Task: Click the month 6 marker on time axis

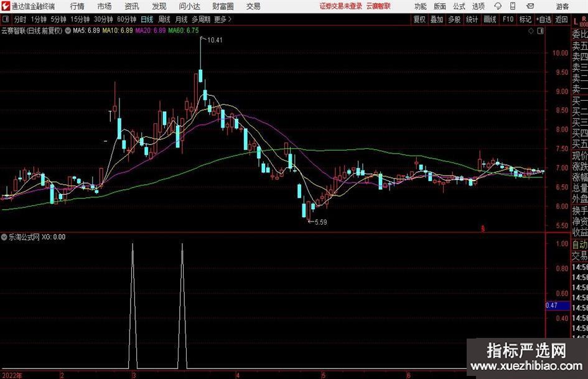Action: pos(409,375)
